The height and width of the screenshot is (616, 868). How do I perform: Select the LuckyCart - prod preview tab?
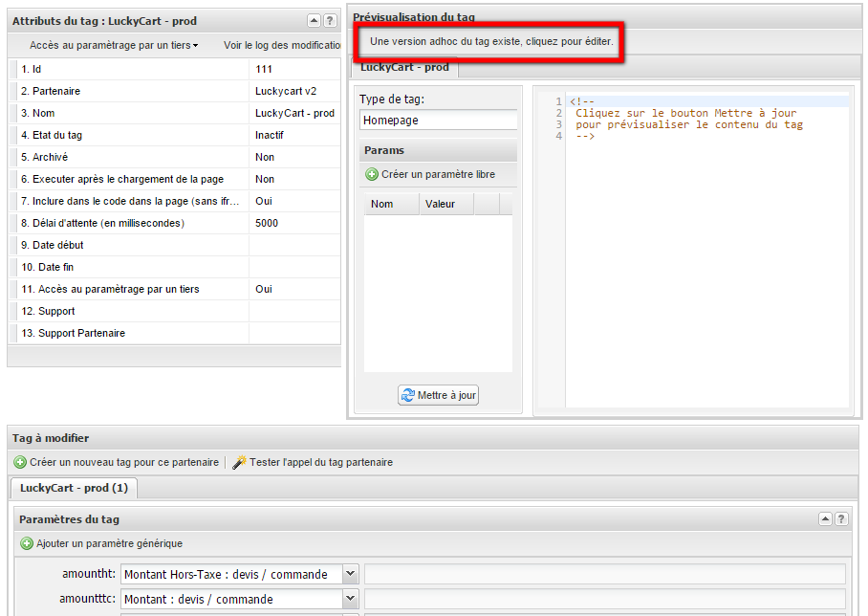coord(404,67)
